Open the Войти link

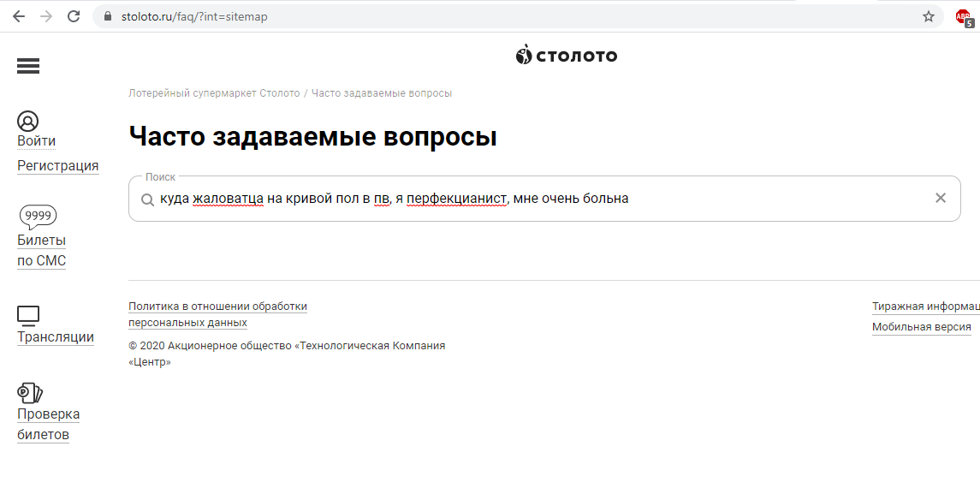coord(36,141)
